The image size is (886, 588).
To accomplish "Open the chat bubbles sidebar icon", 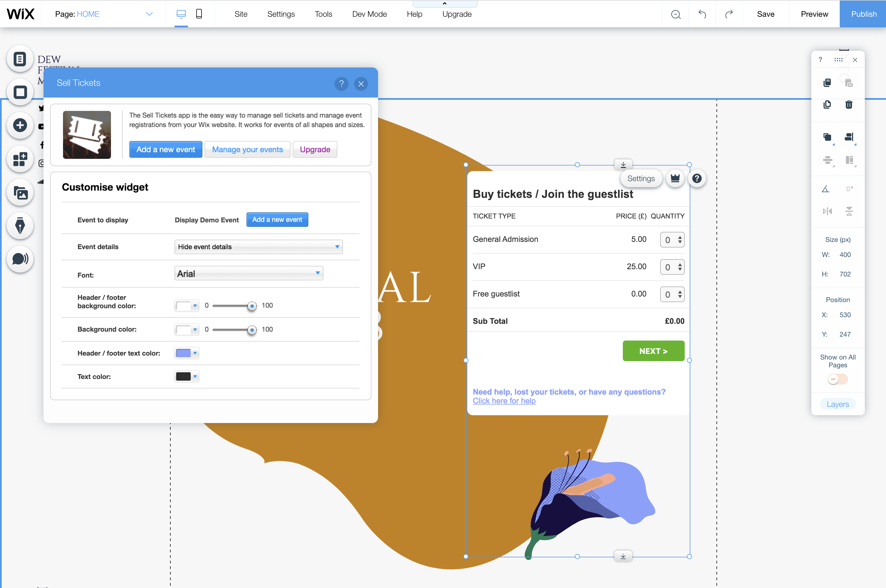I will [x=20, y=259].
